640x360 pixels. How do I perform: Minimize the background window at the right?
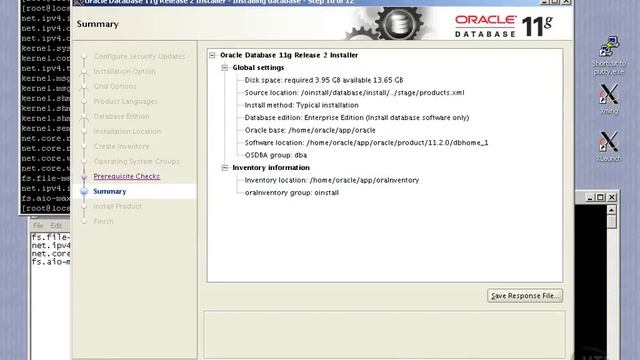[589, 197]
